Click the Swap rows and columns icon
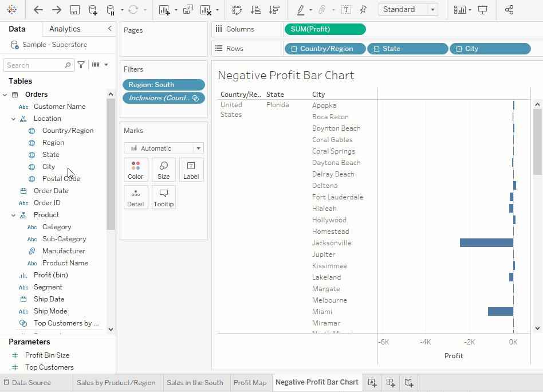Screen dimensions: 543x392 tap(237, 10)
